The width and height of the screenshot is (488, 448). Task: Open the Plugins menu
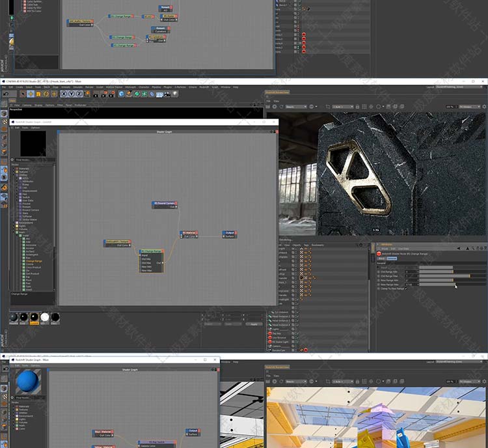[167, 87]
